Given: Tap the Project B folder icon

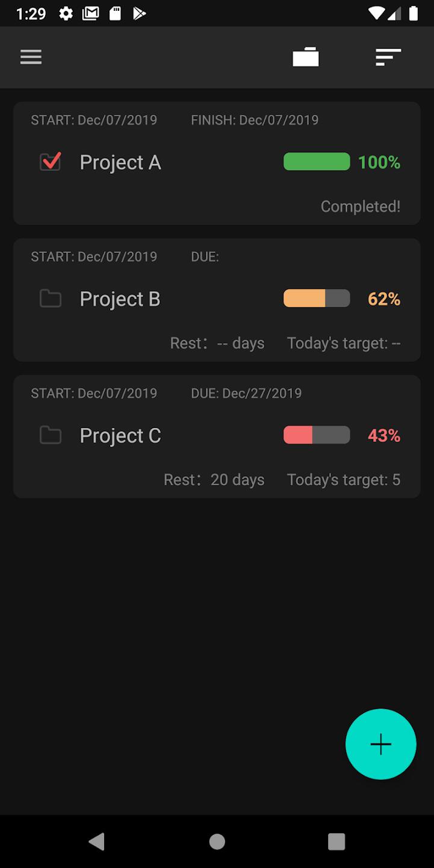Looking at the screenshot, I should pyautogui.click(x=51, y=299).
